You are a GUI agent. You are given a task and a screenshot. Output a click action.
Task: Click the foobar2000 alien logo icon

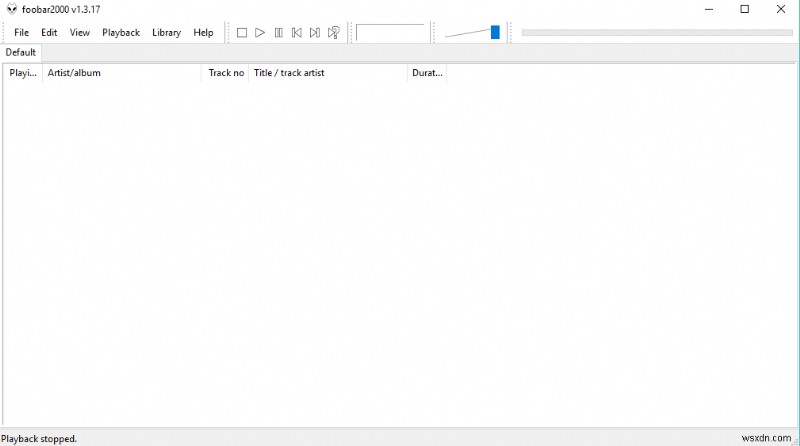coord(12,9)
